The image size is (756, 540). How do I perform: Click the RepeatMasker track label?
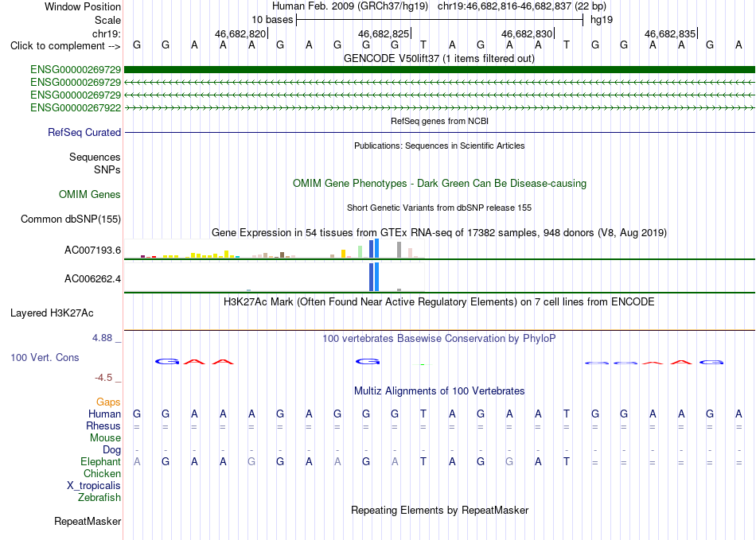click(88, 522)
